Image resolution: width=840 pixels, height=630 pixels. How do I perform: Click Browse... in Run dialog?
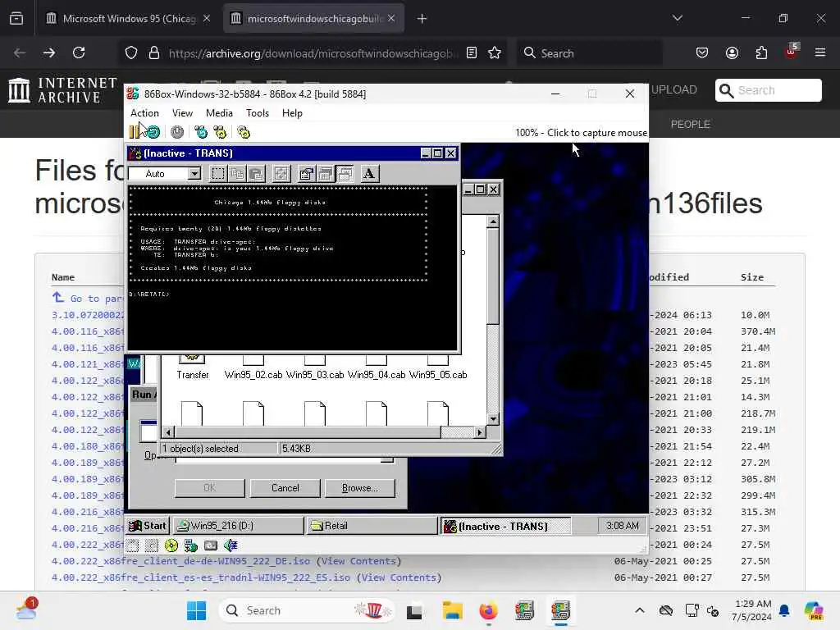pyautogui.click(x=360, y=488)
